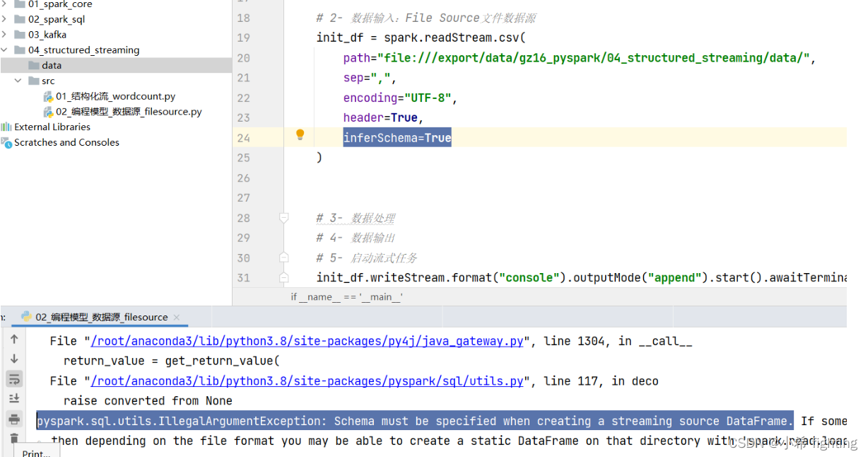
Task: Select the 04_structured_streaming folder name
Action: point(84,50)
